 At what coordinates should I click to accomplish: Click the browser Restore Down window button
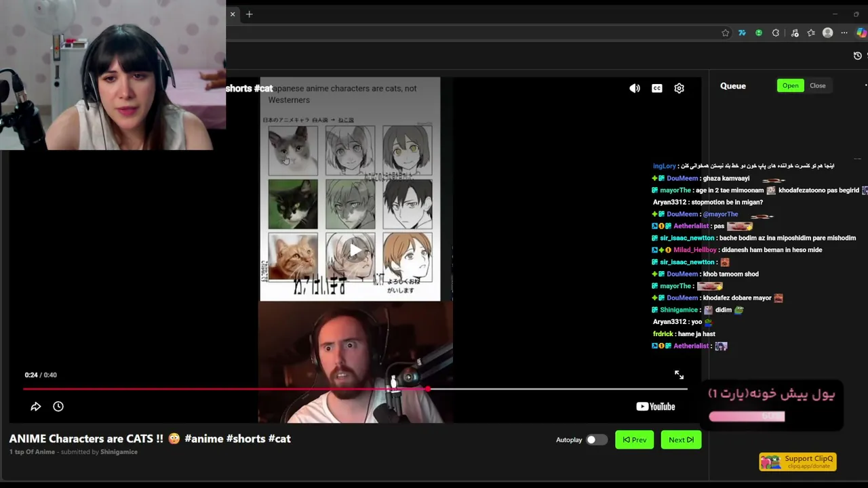856,14
